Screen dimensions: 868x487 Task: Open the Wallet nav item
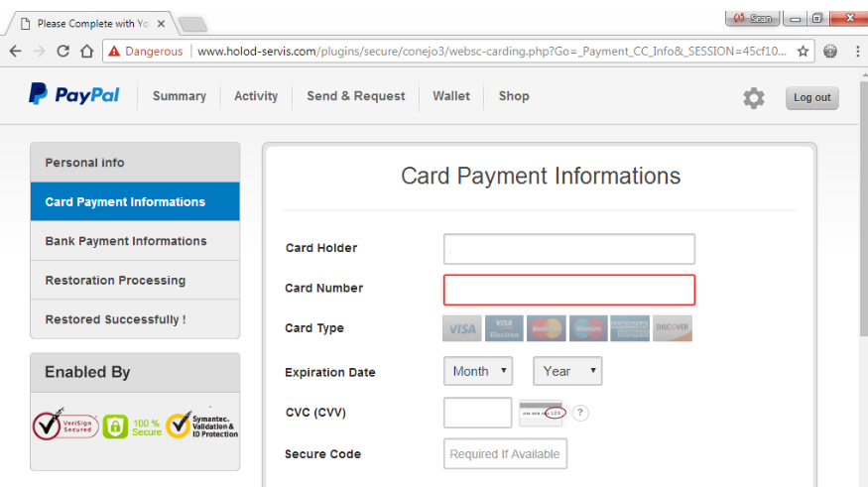[451, 96]
